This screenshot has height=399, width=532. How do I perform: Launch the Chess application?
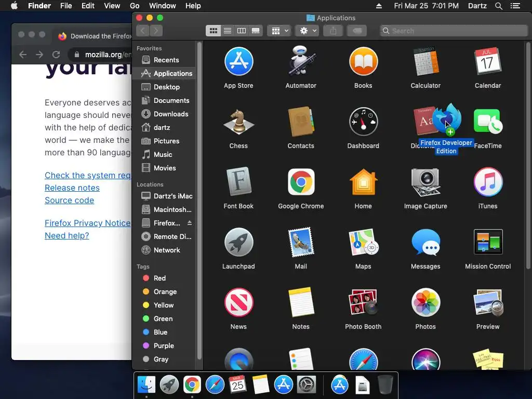coord(238,122)
